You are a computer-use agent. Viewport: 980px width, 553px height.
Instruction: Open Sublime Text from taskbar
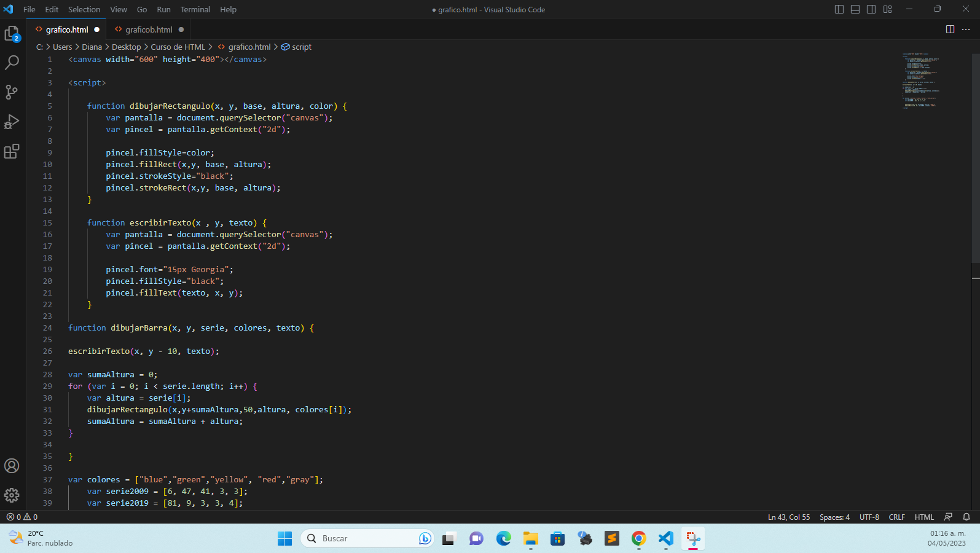click(612, 538)
